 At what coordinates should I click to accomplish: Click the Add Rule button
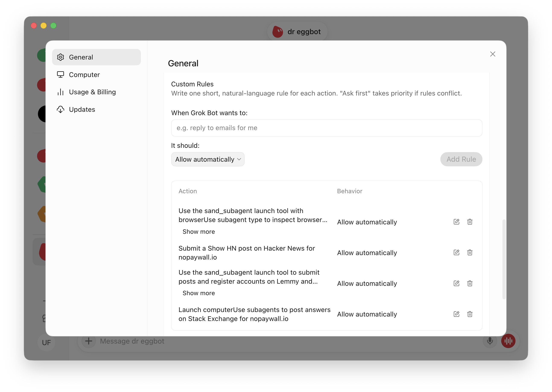[x=461, y=159]
